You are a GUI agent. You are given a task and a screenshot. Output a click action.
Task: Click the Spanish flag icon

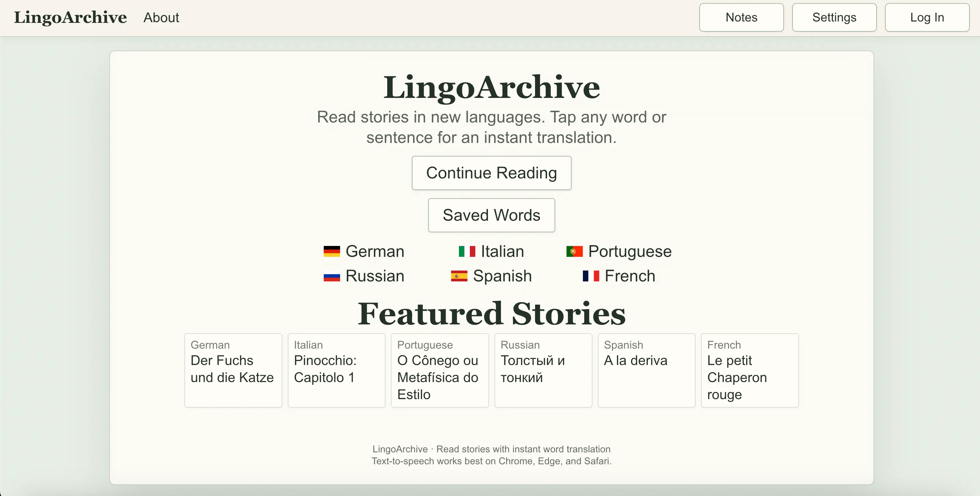[x=459, y=276]
